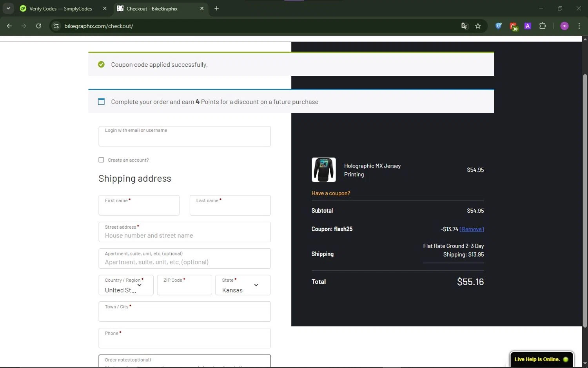588x368 pixels.
Task: Tick the Create an account checkbox
Action: click(101, 160)
